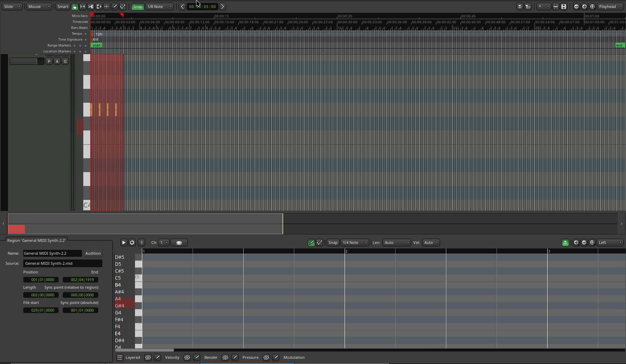626x364 pixels.
Task: Open the 1/8 Note grid dropdown
Action: pyautogui.click(x=160, y=7)
